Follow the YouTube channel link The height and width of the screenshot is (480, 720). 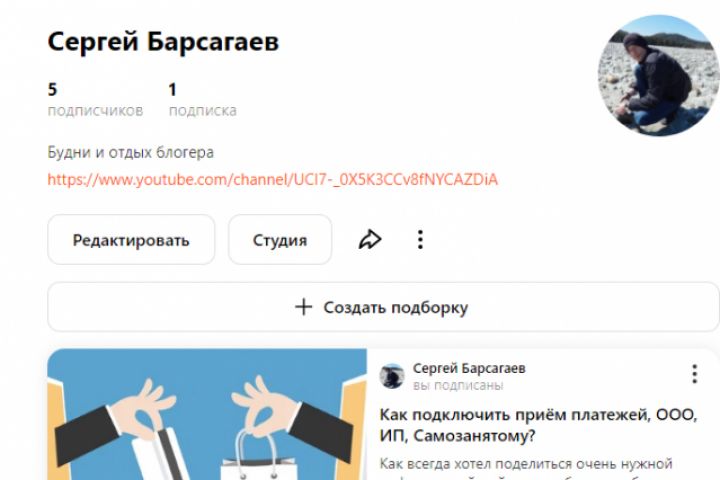coord(272,179)
